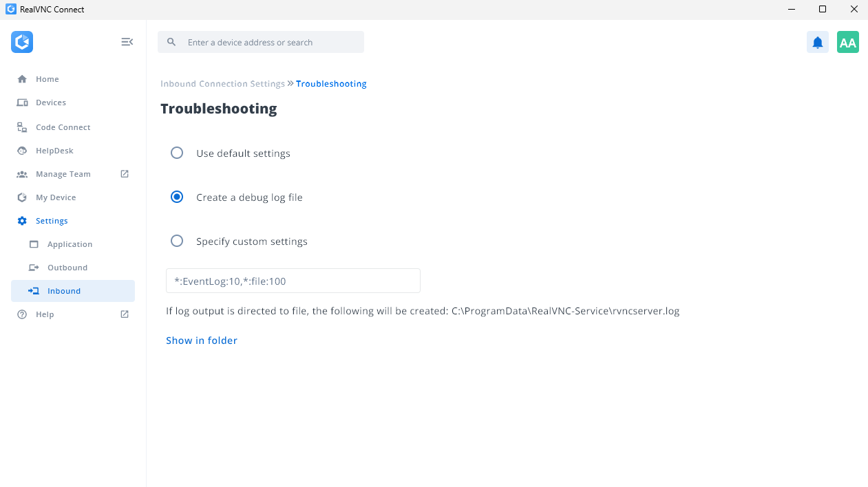Open the notifications bell
The width and height of the screenshot is (868, 487).
tap(817, 43)
